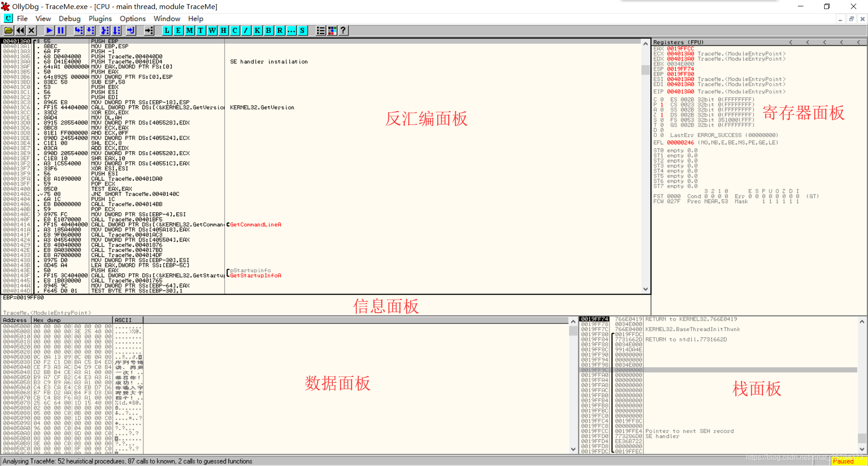868x466 pixels.
Task: Open the Debug menu
Action: click(x=70, y=19)
